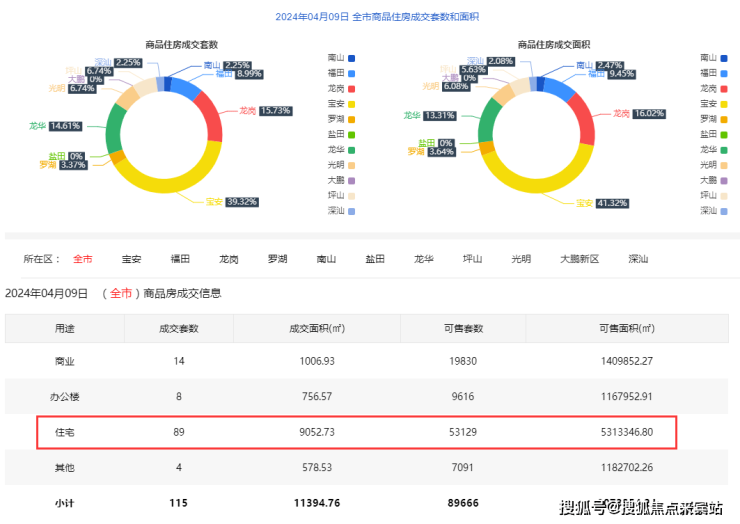This screenshot has width=740, height=524.
Task: Click the 可售面积(㎡) column header
Action: coord(625,328)
